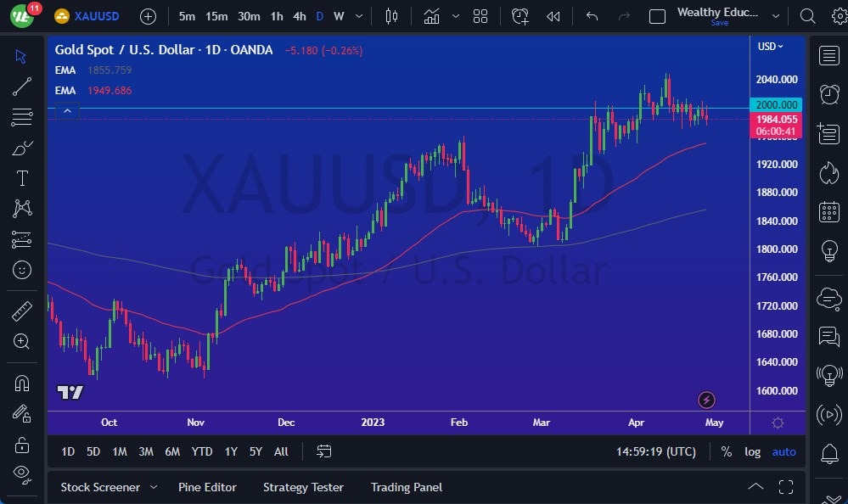Expand the layout name dropdown arrow
The width and height of the screenshot is (848, 504).
[776, 16]
